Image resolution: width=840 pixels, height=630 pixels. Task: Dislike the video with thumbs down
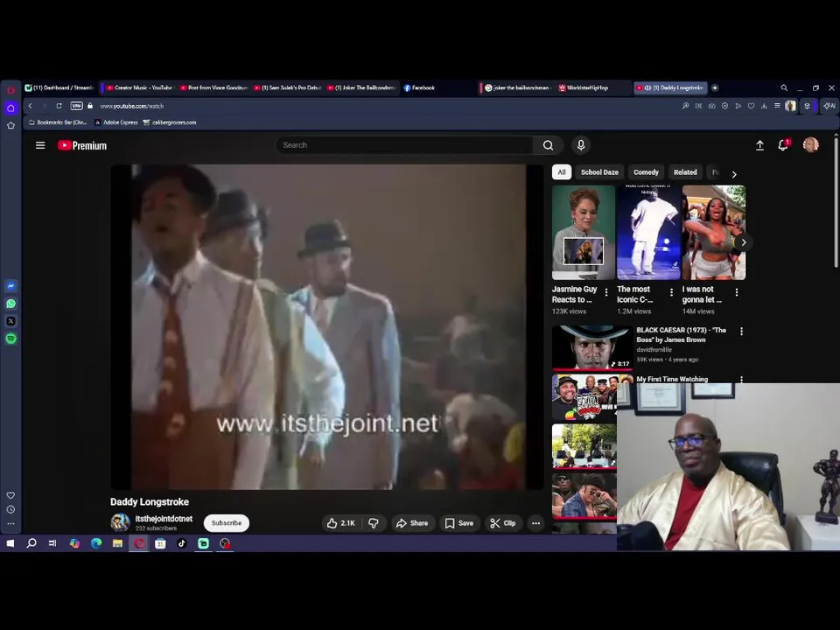pyautogui.click(x=374, y=523)
